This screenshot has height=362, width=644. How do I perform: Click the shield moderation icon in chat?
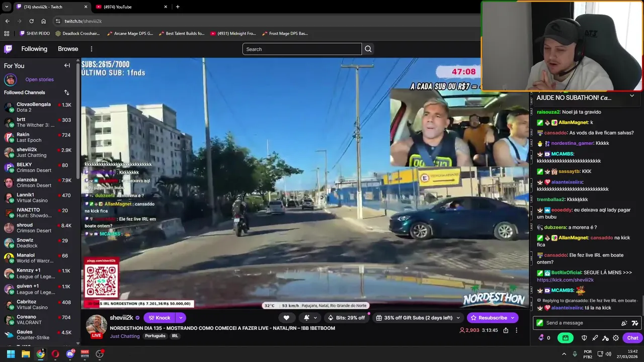(584, 338)
